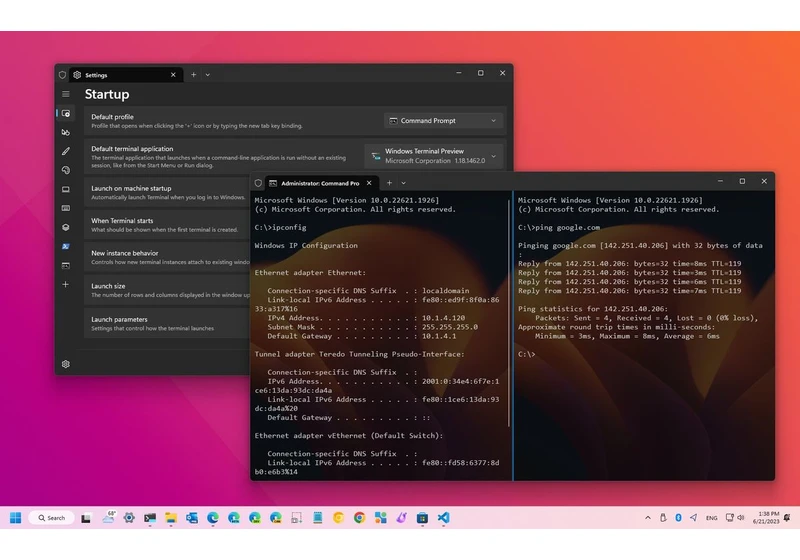
Task: Launch Visual Studio Code from the taskbar
Action: click(443, 518)
